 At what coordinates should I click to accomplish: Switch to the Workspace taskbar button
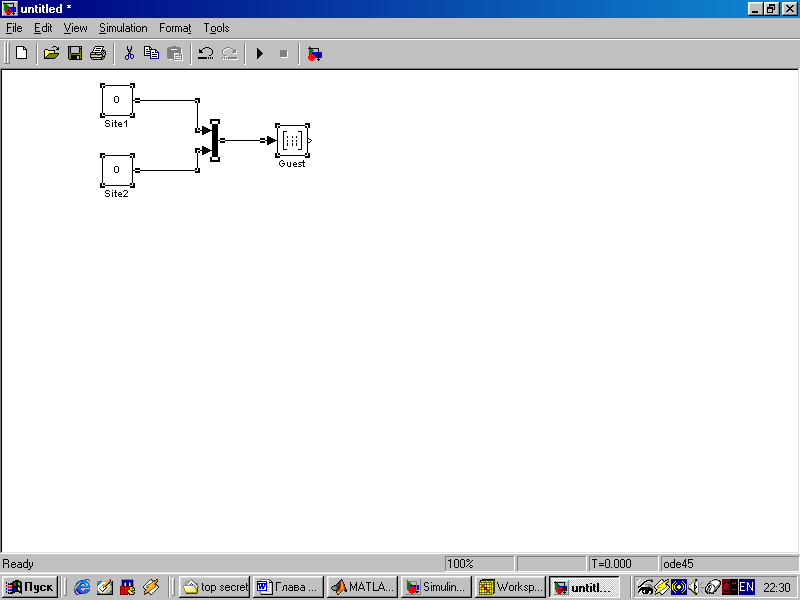[510, 587]
